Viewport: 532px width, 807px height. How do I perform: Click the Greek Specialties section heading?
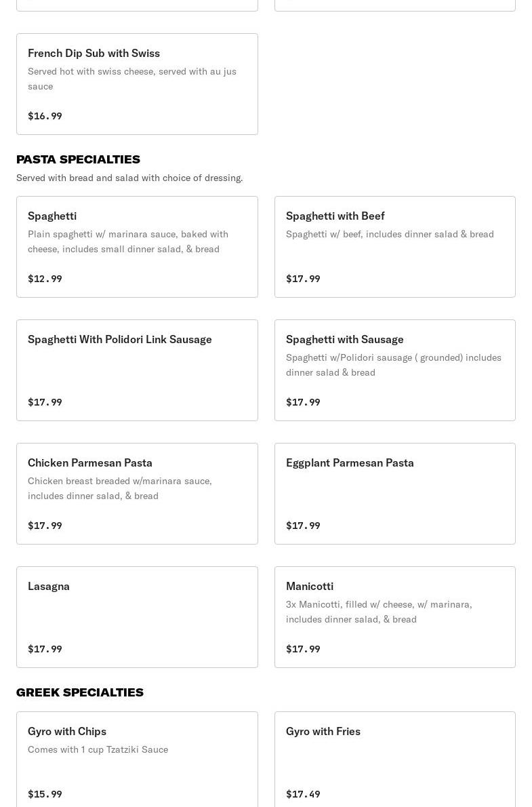[x=80, y=692]
